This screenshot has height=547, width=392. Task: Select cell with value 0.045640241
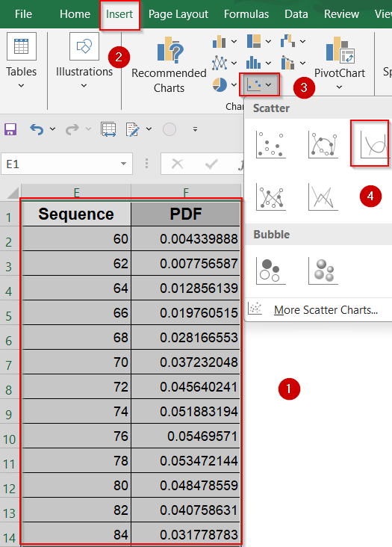click(186, 386)
